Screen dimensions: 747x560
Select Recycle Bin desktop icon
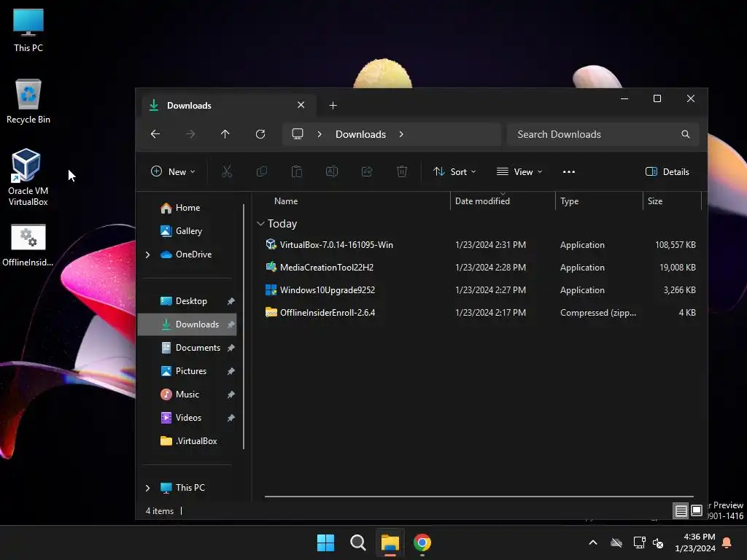28,101
